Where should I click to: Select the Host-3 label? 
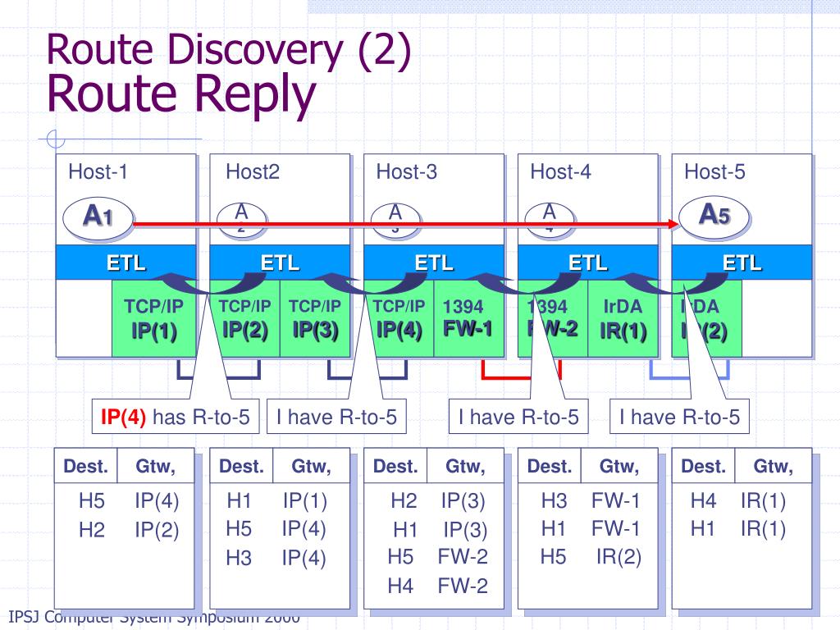coord(407,172)
